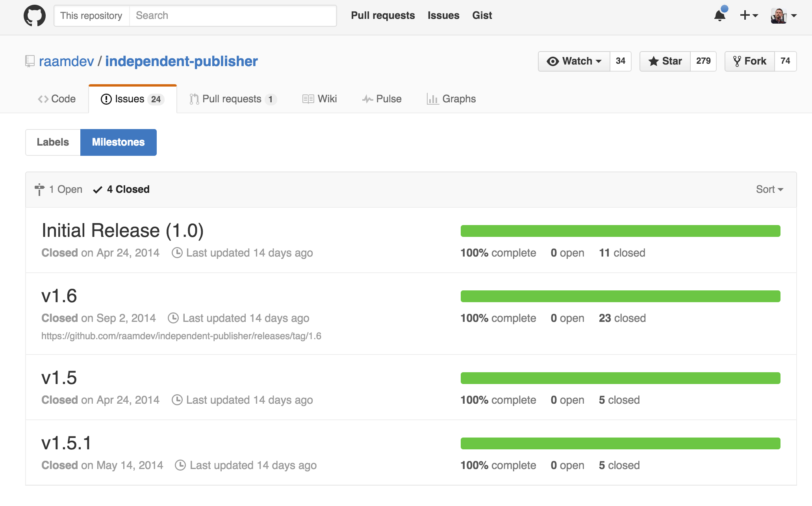Show the 4 Closed milestones filter

[121, 189]
